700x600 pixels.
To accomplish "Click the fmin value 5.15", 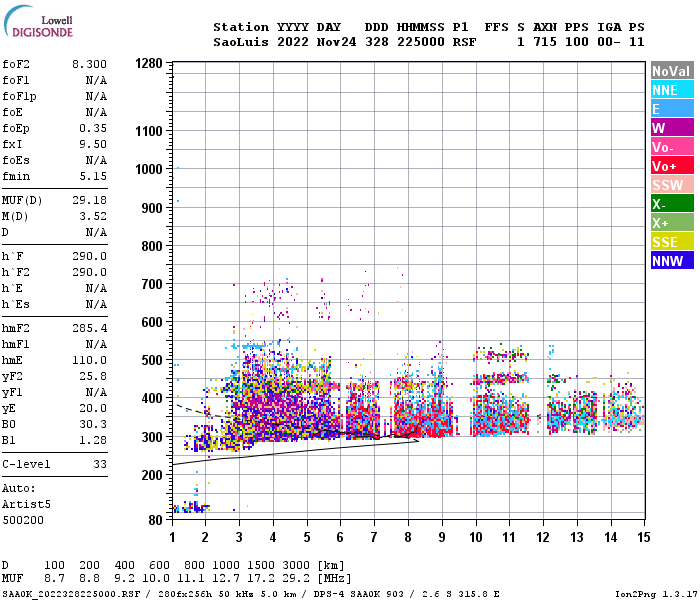I will (93, 176).
